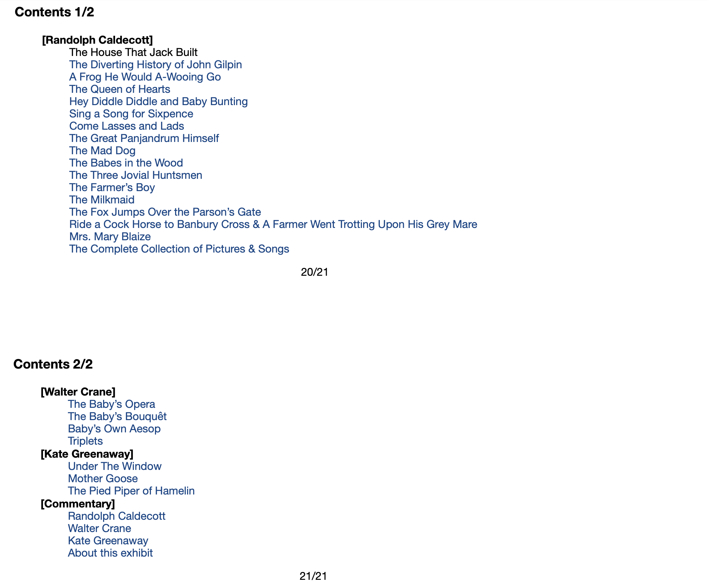708x588 pixels.
Task: Click 'About this exhibit' commentary link
Action: pos(108,553)
